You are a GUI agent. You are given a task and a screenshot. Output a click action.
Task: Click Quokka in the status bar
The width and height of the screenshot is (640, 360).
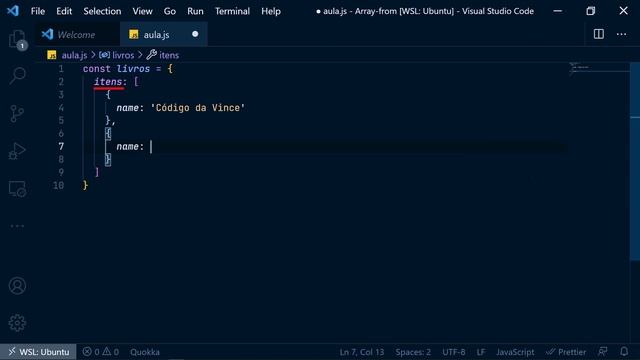coord(145,352)
